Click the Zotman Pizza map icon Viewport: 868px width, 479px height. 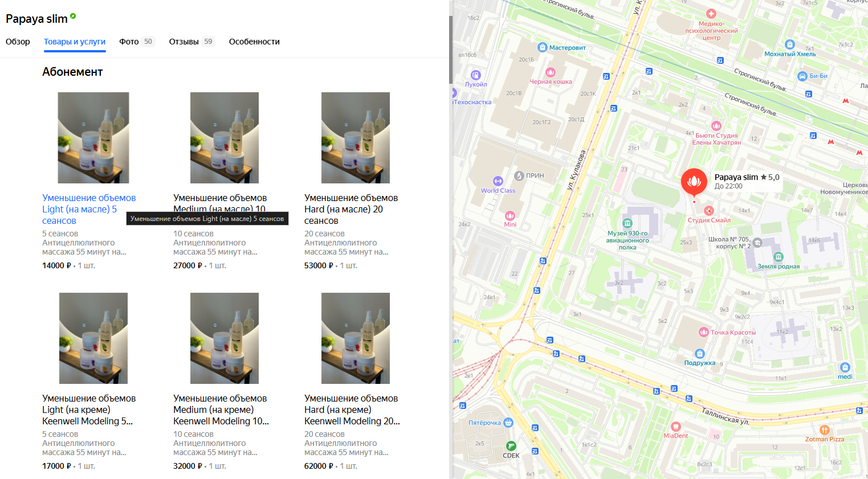[x=824, y=430]
